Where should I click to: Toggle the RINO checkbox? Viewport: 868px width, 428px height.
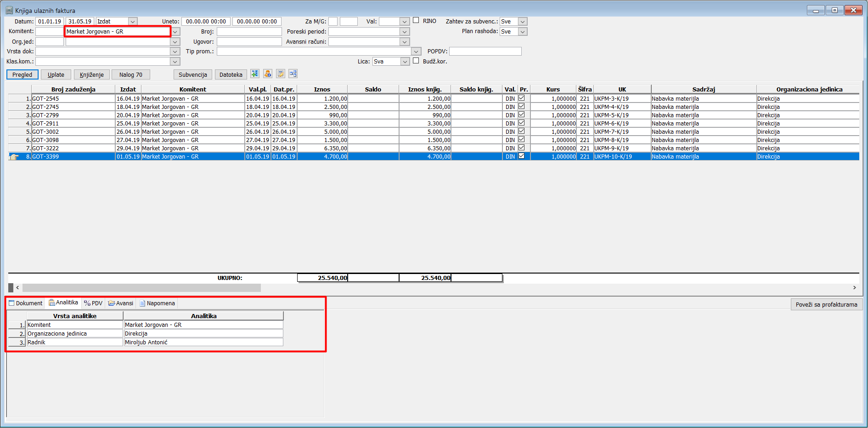(416, 20)
